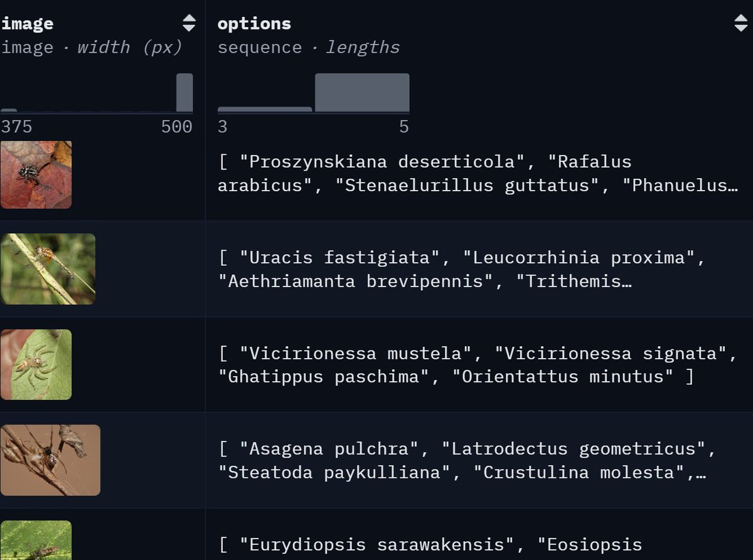Sort by the image column arrows icon
753x560 pixels.
tap(189, 24)
